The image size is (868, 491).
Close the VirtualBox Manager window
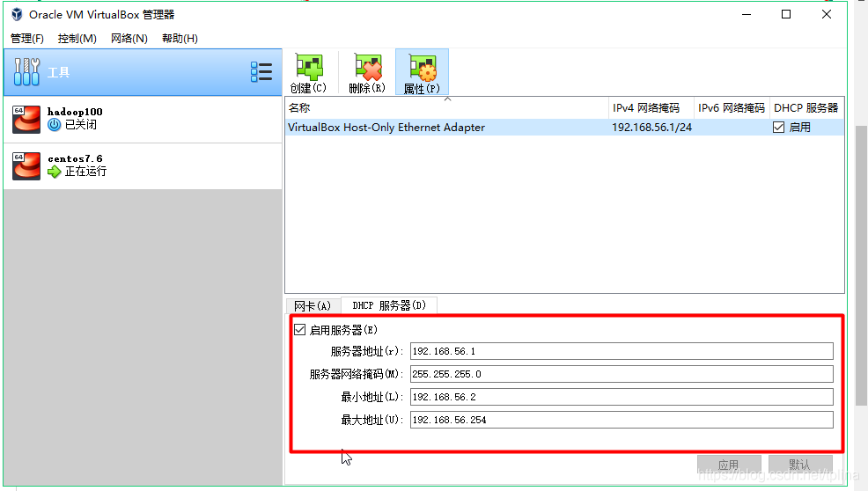point(827,14)
